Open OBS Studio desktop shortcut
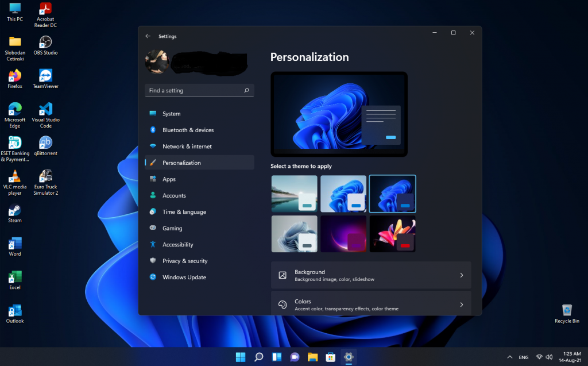588x366 pixels. 45,43
